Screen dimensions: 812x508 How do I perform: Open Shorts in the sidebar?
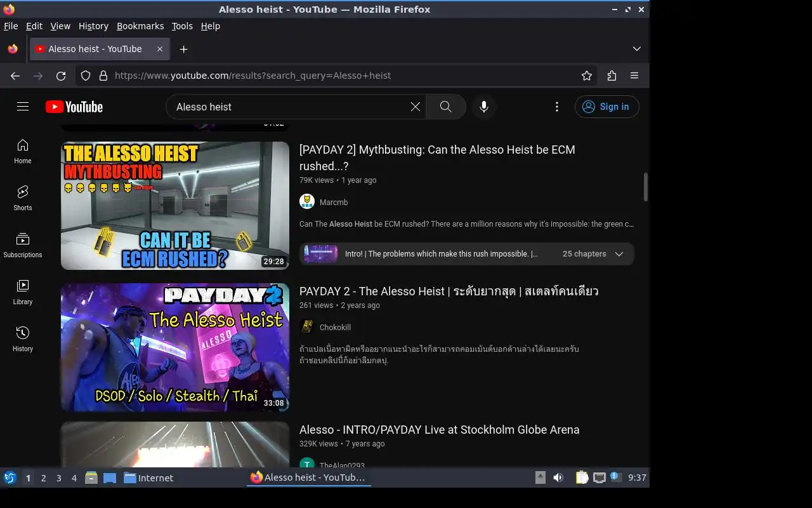tap(23, 199)
